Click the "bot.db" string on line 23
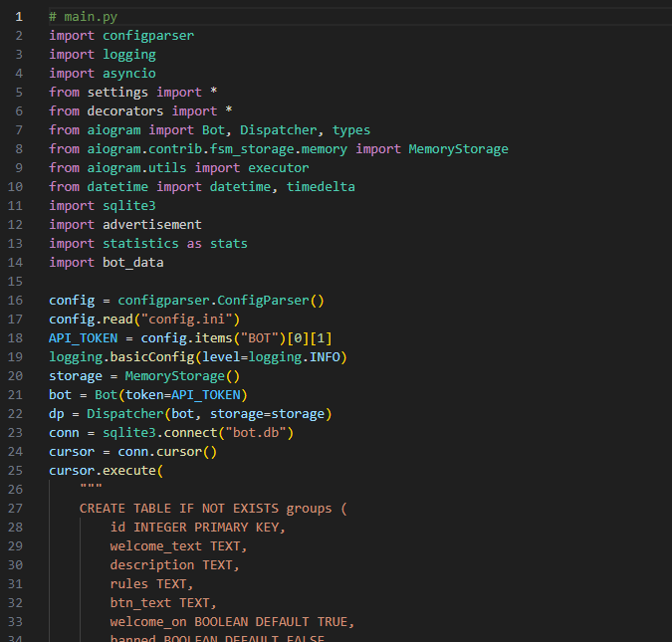672x642 pixels. coord(256,432)
